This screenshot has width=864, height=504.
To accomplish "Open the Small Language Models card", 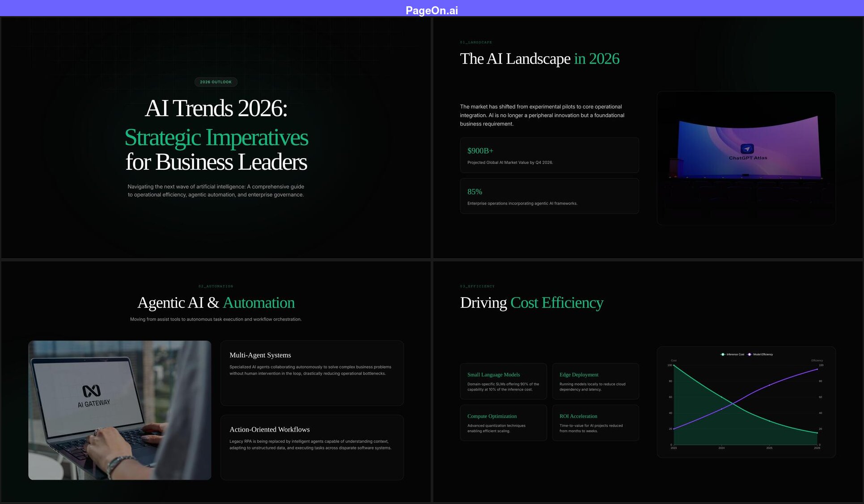I will [x=503, y=382].
